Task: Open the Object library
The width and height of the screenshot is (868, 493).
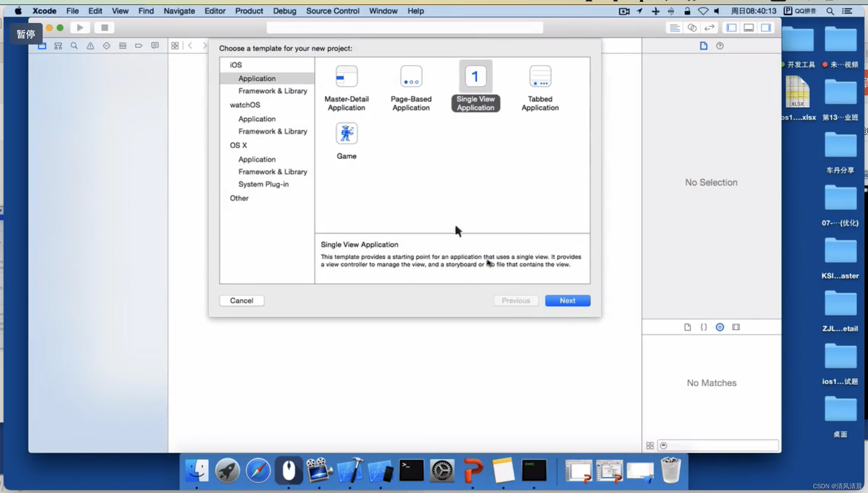Action: (720, 327)
